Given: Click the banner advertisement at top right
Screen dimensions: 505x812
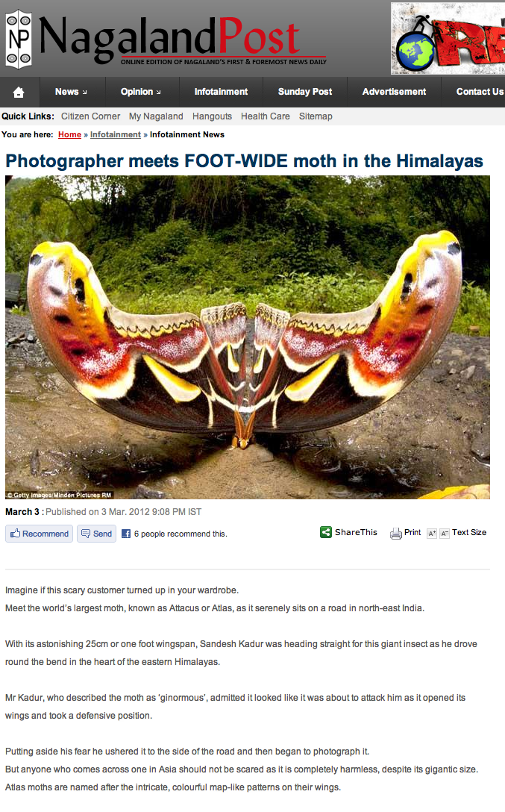Looking at the screenshot, I should tap(448, 38).
